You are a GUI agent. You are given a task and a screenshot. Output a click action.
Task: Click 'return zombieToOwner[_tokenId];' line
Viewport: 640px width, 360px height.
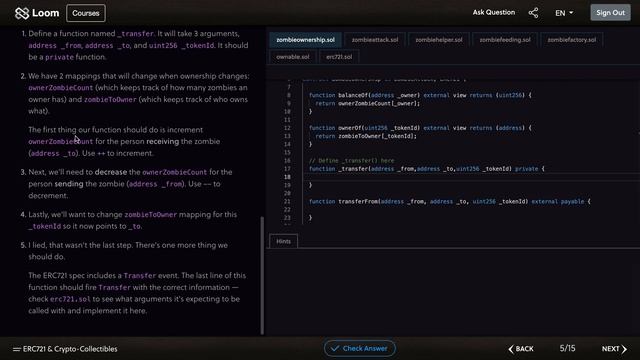click(366, 136)
